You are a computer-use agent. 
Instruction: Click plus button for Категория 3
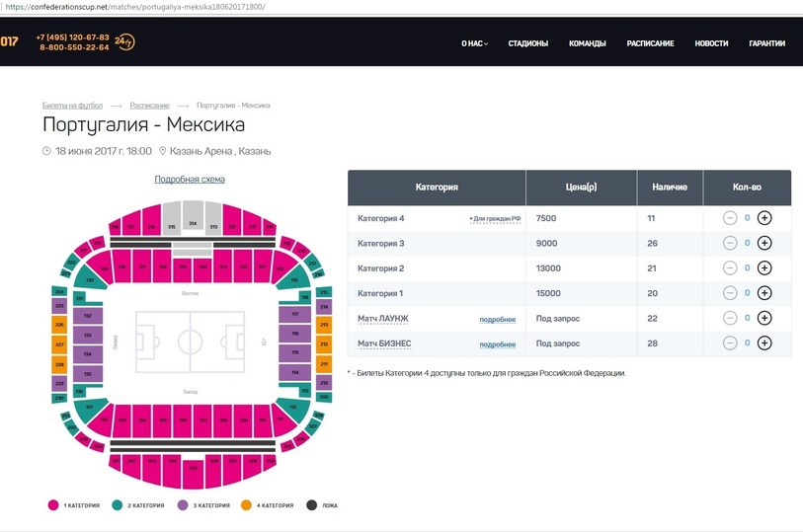(x=764, y=243)
